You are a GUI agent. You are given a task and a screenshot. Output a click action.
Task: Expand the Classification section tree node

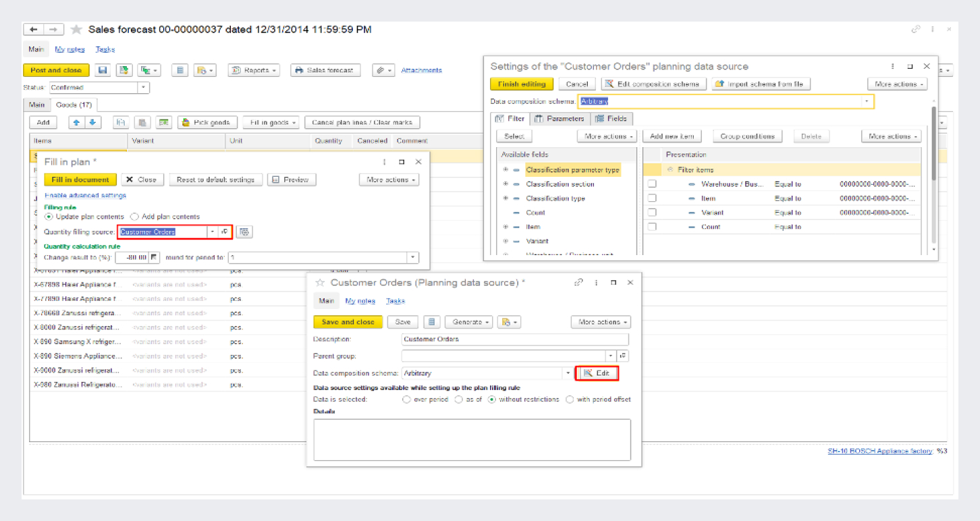click(506, 184)
